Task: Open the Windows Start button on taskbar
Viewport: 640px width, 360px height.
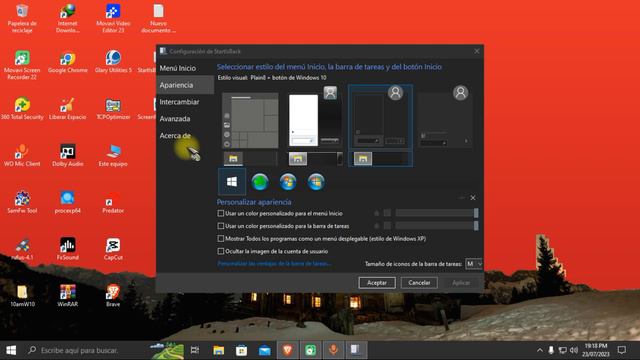Action: (11, 350)
